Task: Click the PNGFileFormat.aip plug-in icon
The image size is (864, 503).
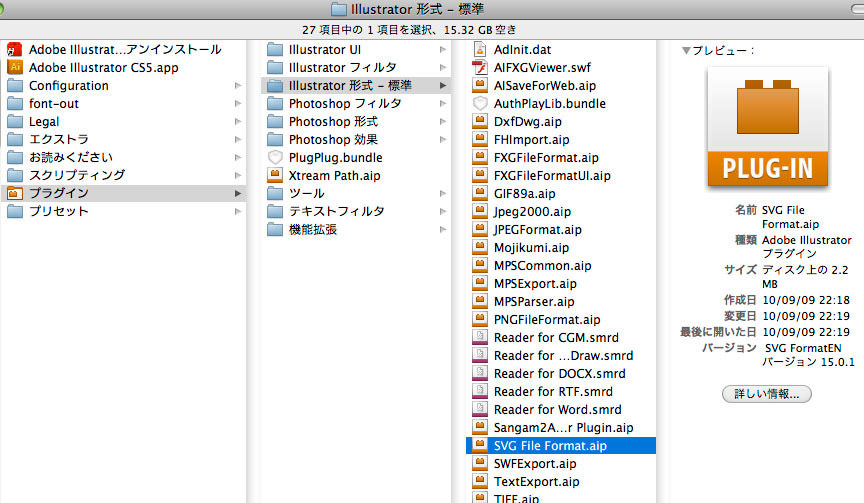Action: tap(480, 320)
